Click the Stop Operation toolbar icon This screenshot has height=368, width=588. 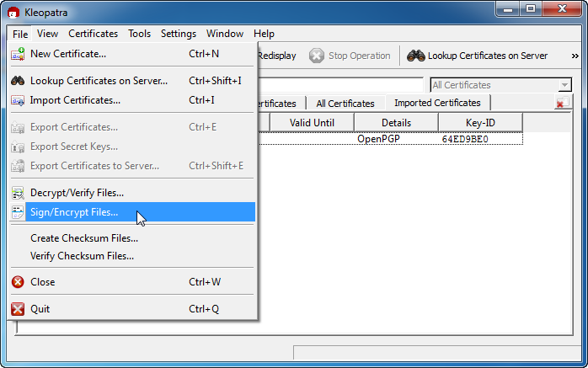tap(317, 56)
